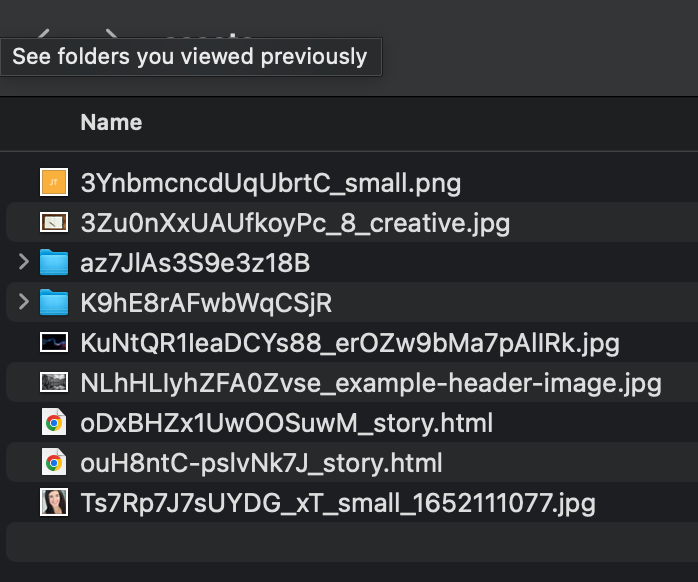
Task: Select file name ouH8ntC-pslvNk7J_story.html
Action: tap(261, 463)
